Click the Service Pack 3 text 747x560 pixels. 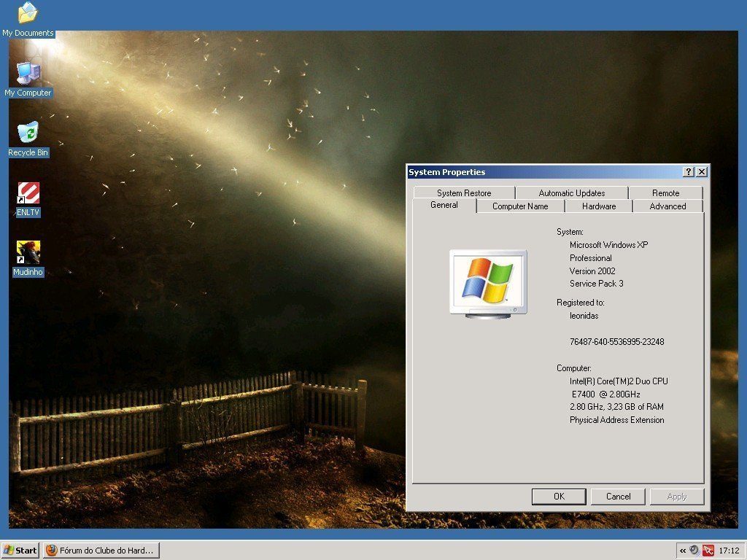click(596, 284)
